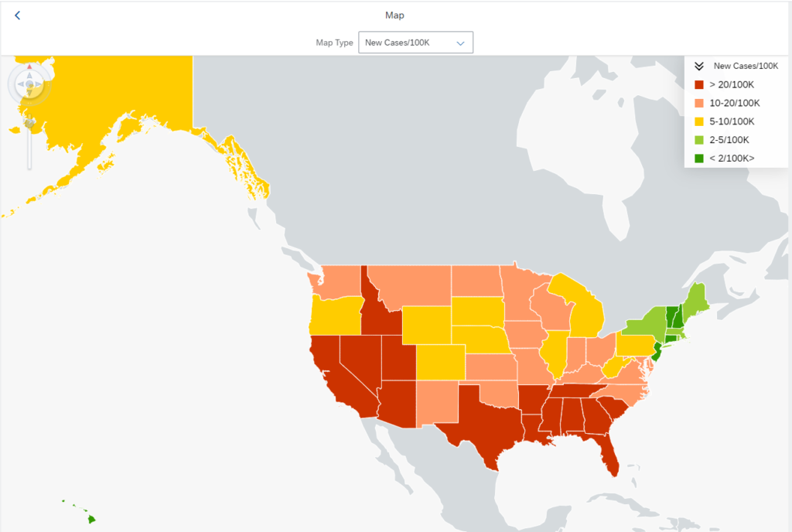The width and height of the screenshot is (792, 532).
Task: Open the Map Type dropdown
Action: point(415,43)
